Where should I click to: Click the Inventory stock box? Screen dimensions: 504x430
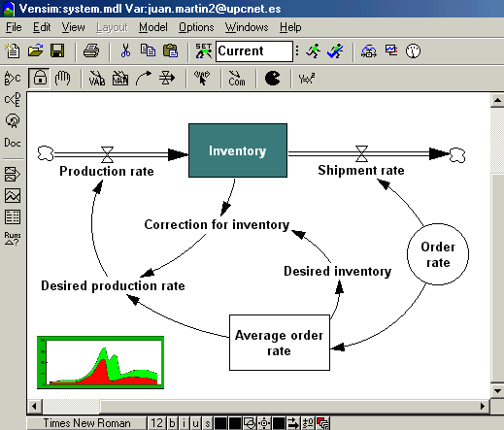click(238, 150)
